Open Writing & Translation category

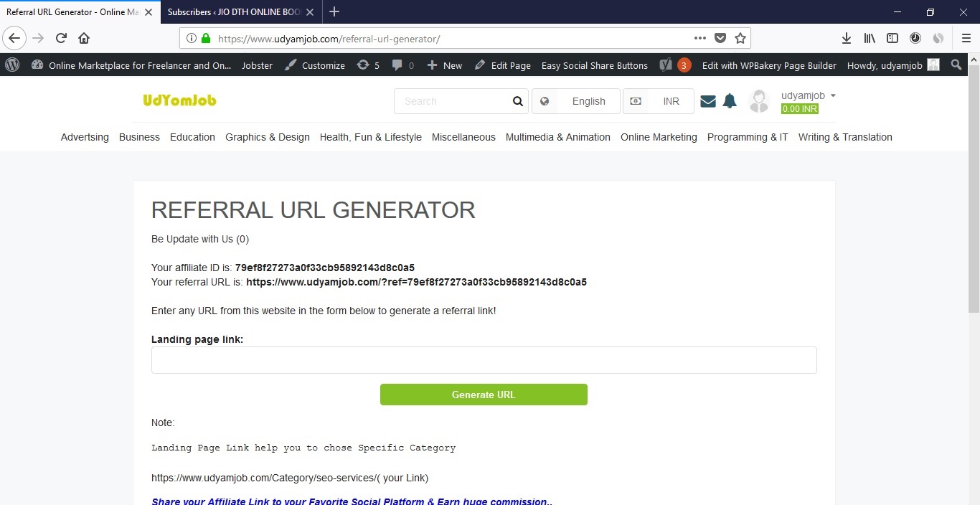pos(845,137)
